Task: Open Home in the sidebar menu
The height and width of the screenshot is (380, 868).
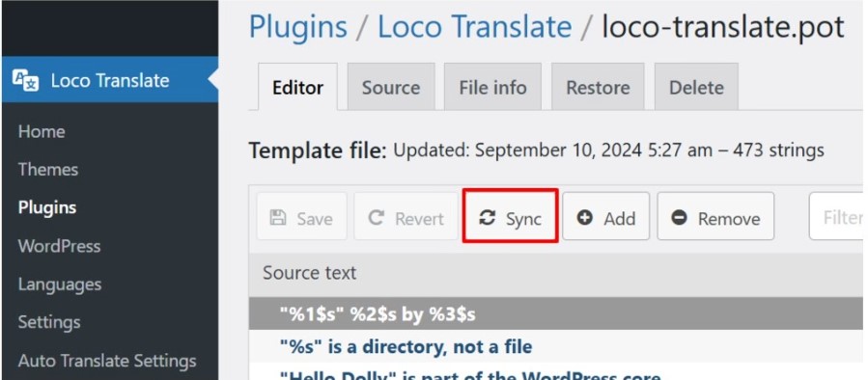Action: coord(42,131)
